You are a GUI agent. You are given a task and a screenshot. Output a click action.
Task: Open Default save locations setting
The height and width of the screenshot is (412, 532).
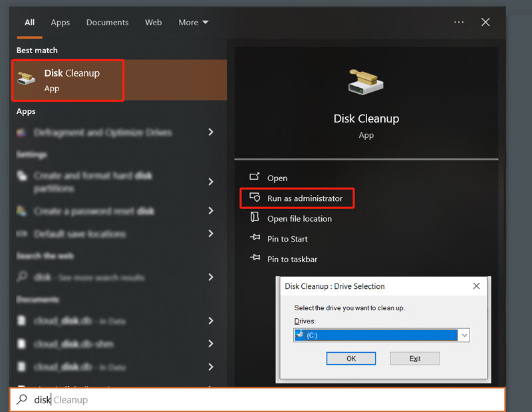80,234
